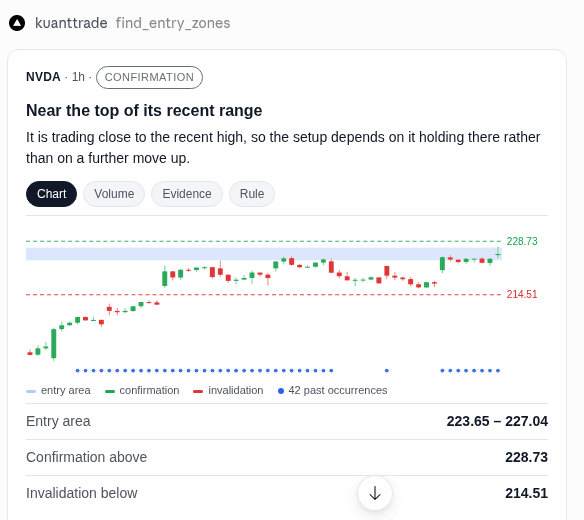Click the scroll-down arrow button
Image resolution: width=584 pixels, height=520 pixels.
coord(375,493)
